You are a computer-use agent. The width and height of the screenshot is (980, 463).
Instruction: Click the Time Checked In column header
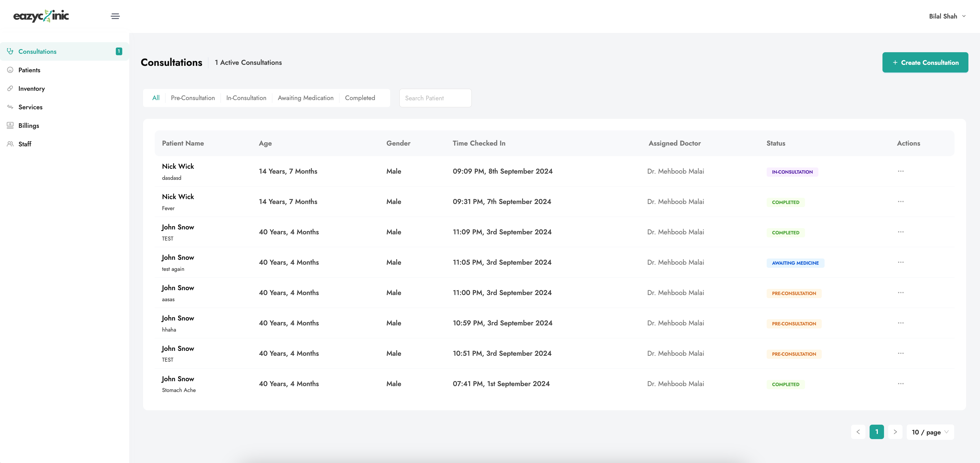(479, 143)
